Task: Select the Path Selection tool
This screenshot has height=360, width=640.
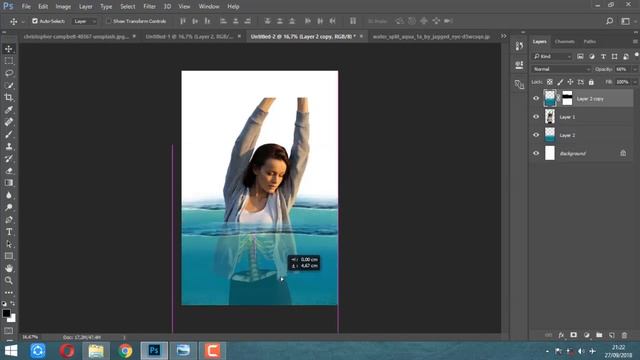Action: pyautogui.click(x=9, y=244)
